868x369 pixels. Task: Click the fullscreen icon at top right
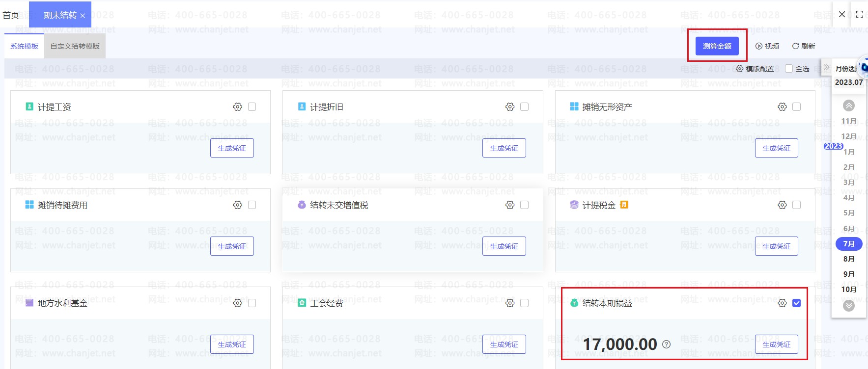tap(859, 15)
